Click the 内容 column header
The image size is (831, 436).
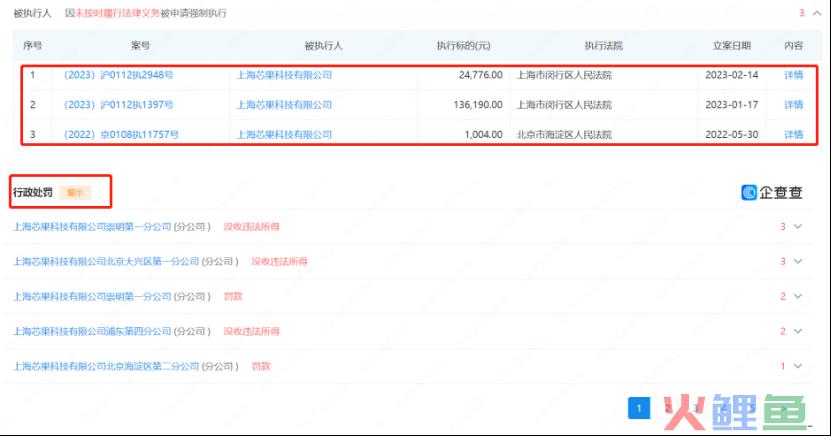pos(793,46)
